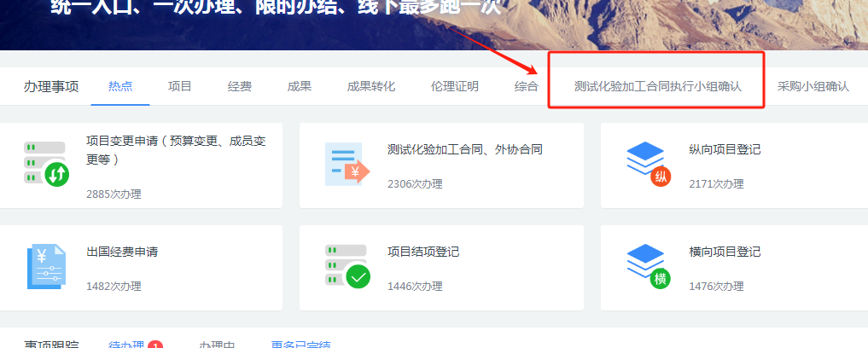Open the 伦理证明 tab
Image resolution: width=868 pixels, height=348 pixels.
click(455, 86)
